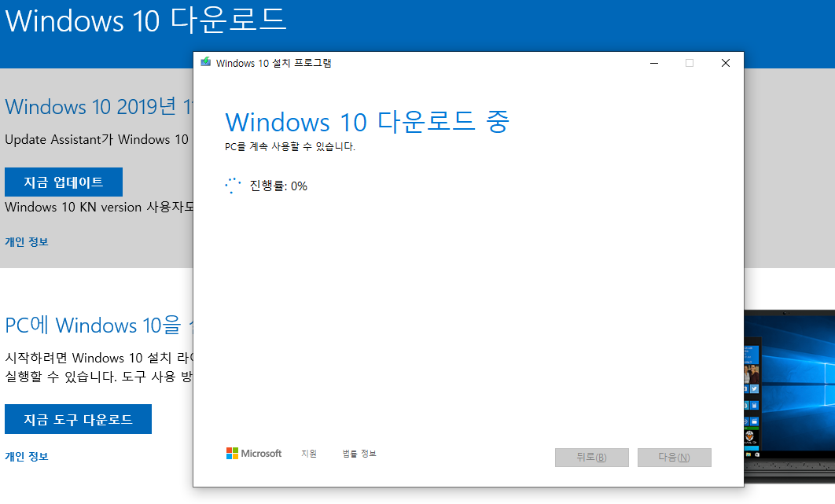
Task: Click 지금 도구 다운로드 button on web page
Action: click(79, 419)
